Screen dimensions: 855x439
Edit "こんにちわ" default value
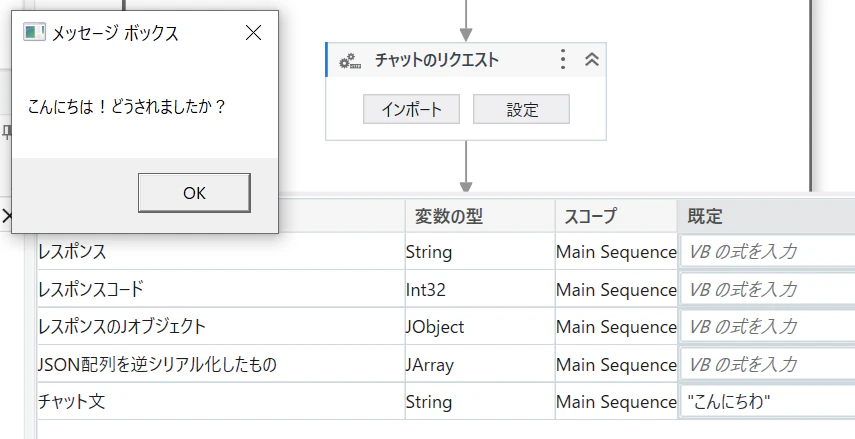point(767,402)
